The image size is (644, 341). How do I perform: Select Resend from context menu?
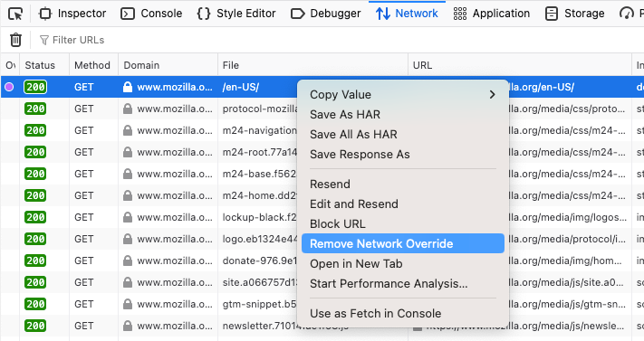pos(403,184)
